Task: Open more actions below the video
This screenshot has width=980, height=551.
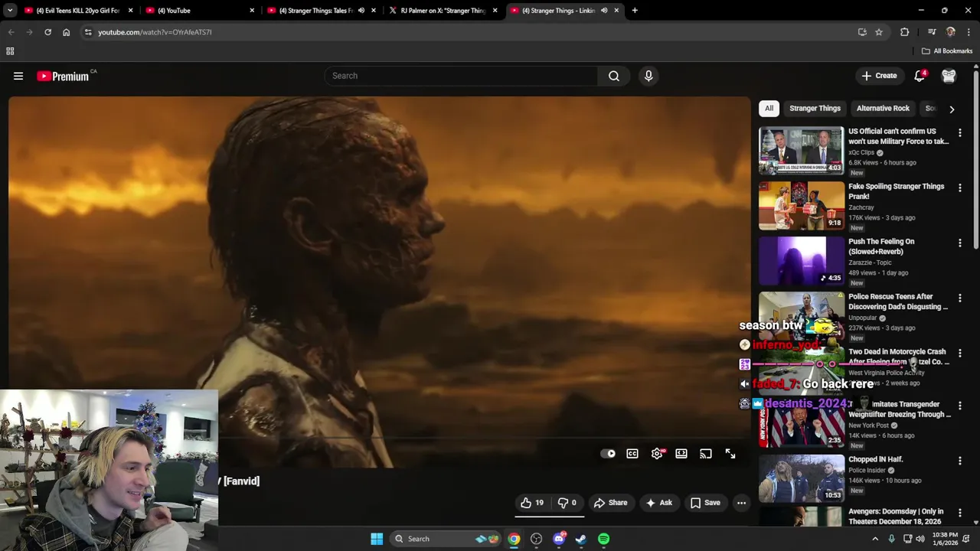Action: [741, 503]
